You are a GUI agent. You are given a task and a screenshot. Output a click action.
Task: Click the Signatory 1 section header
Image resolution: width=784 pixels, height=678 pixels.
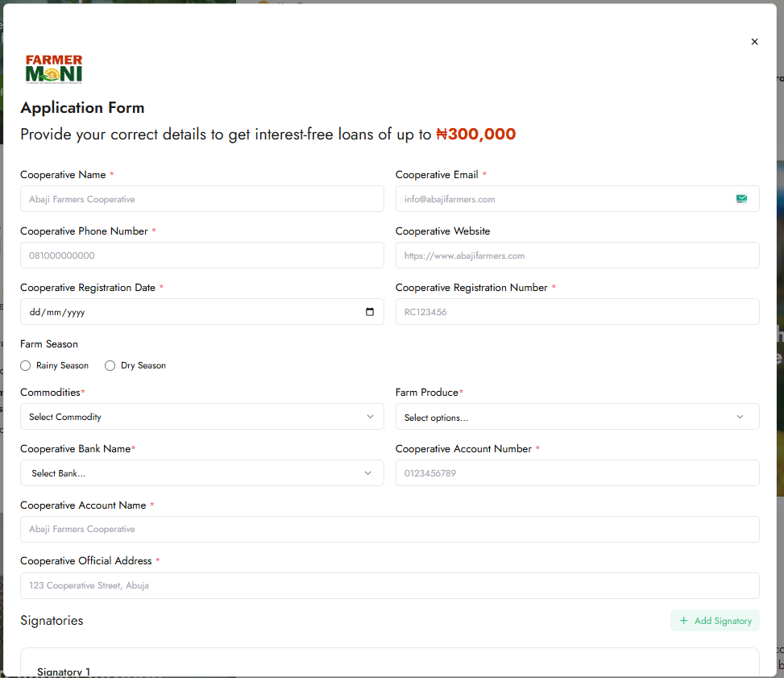[x=64, y=672]
